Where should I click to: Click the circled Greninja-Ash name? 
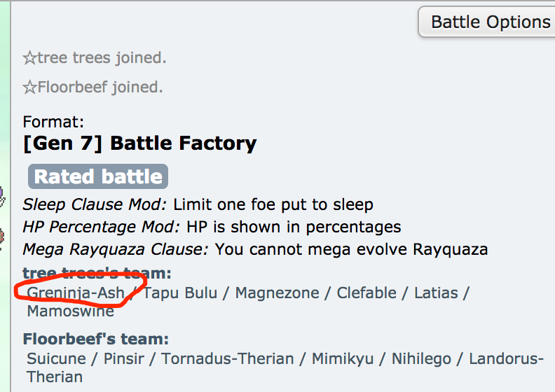76,293
